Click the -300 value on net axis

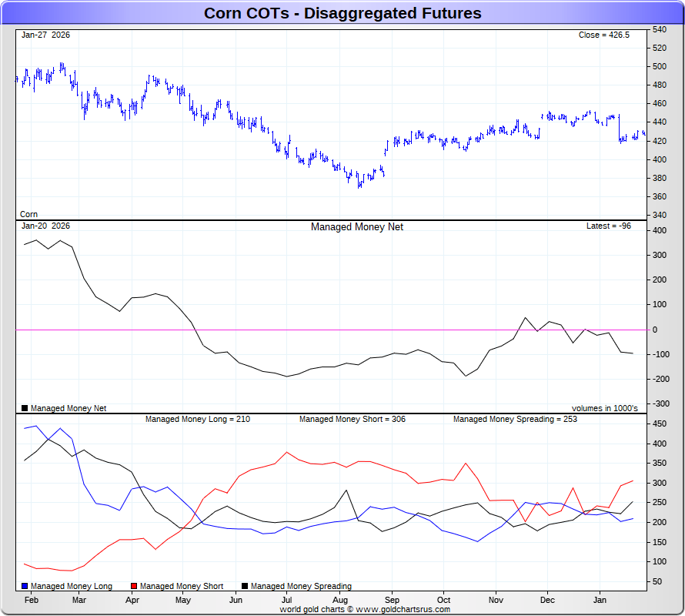(660, 403)
